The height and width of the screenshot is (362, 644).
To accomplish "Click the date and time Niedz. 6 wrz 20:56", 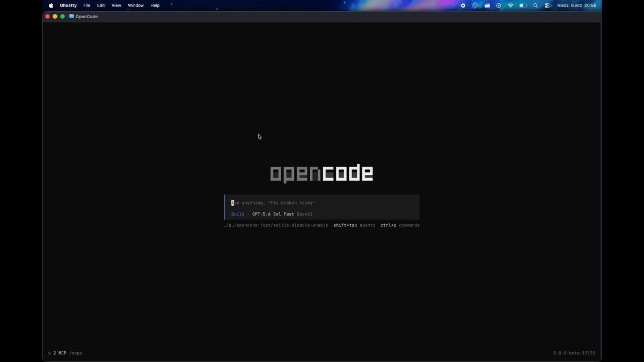I will pos(577,5).
